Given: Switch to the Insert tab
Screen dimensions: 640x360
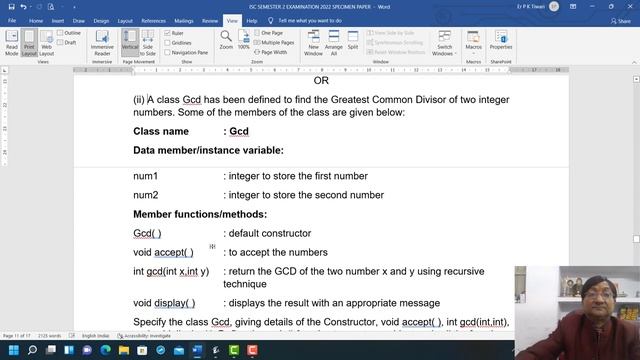Looking at the screenshot, I should click(58, 21).
